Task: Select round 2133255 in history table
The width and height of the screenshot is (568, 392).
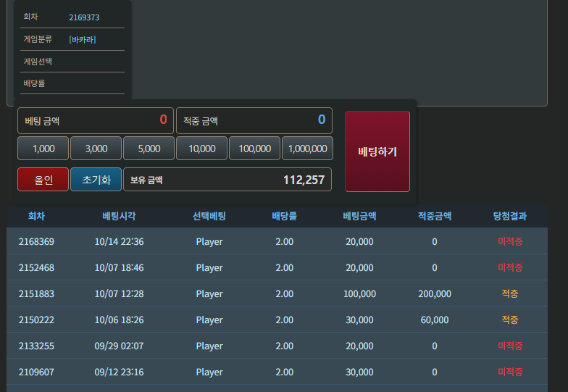Action: [36, 346]
